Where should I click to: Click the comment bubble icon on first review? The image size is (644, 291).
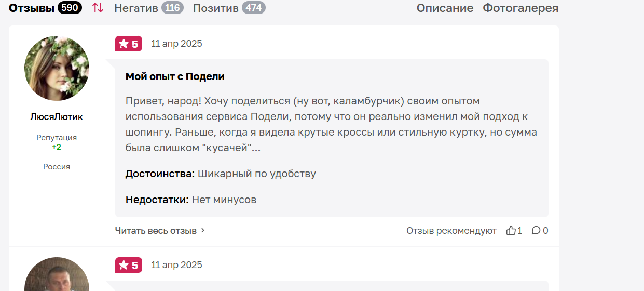536,230
